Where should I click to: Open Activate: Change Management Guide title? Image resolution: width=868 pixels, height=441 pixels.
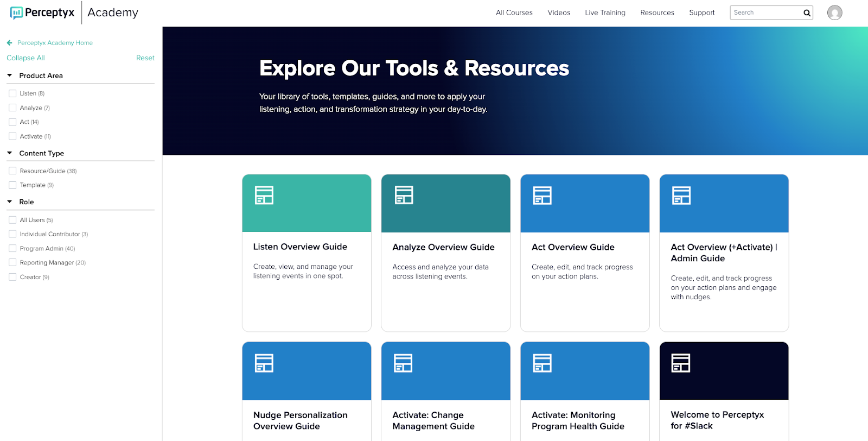coord(433,420)
